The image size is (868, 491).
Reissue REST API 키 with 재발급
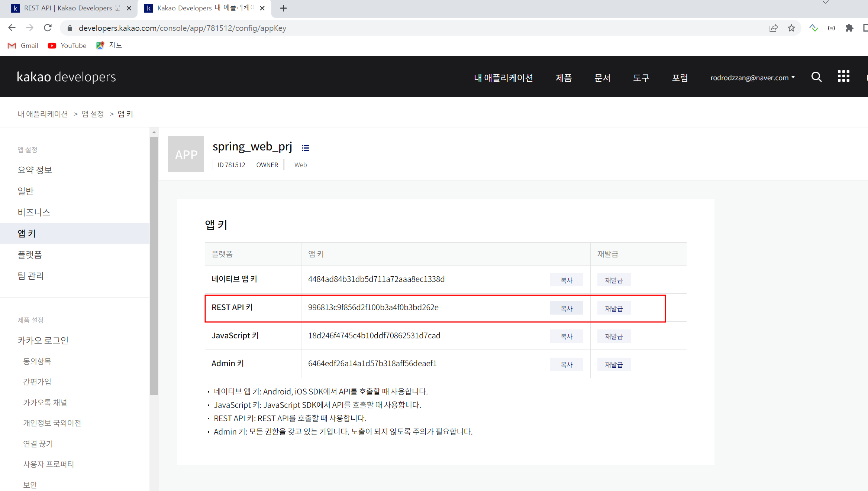pos(614,308)
